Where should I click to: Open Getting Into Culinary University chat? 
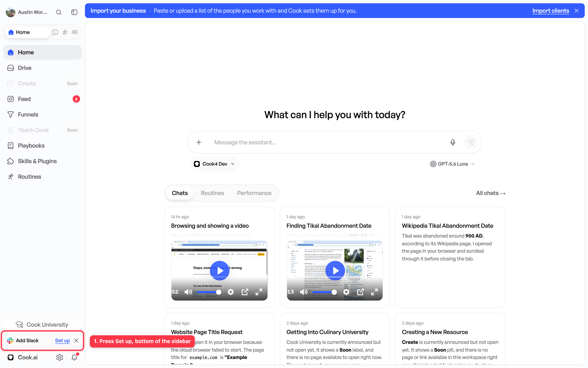click(327, 332)
